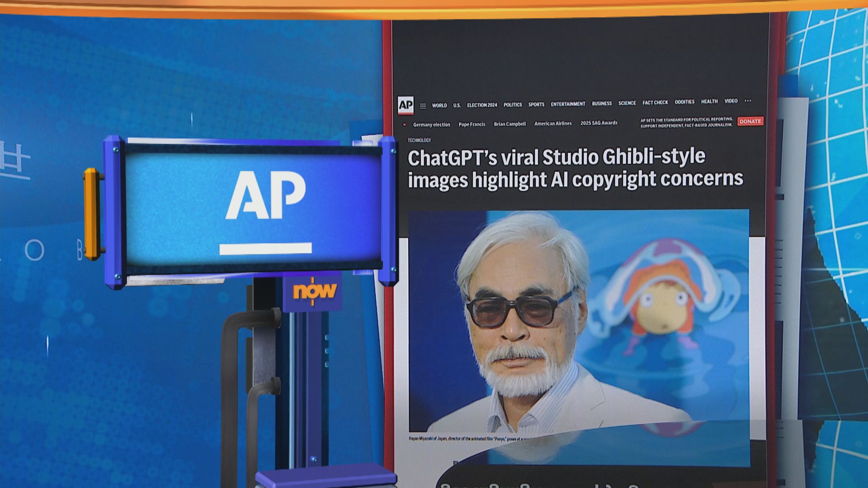Open the Election 2024 section
Screen dimensions: 868x488
(481, 105)
